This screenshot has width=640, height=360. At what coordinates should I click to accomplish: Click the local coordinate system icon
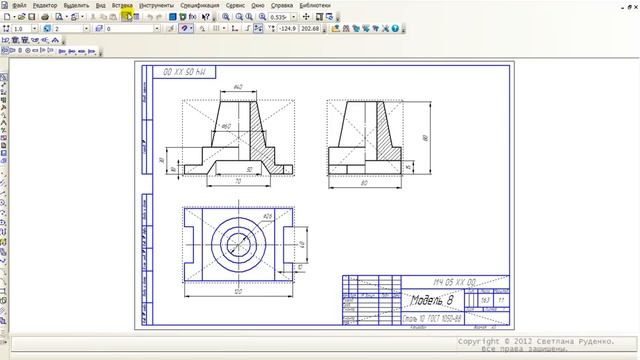click(235, 29)
